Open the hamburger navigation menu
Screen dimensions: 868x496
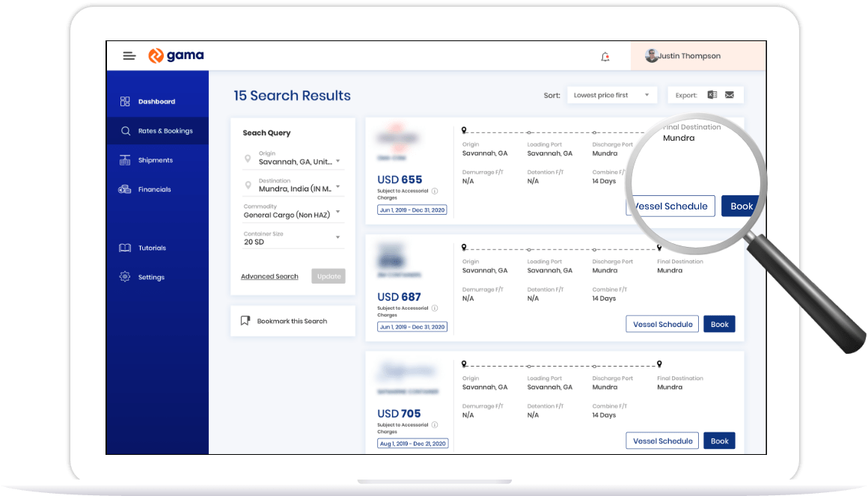[129, 55]
